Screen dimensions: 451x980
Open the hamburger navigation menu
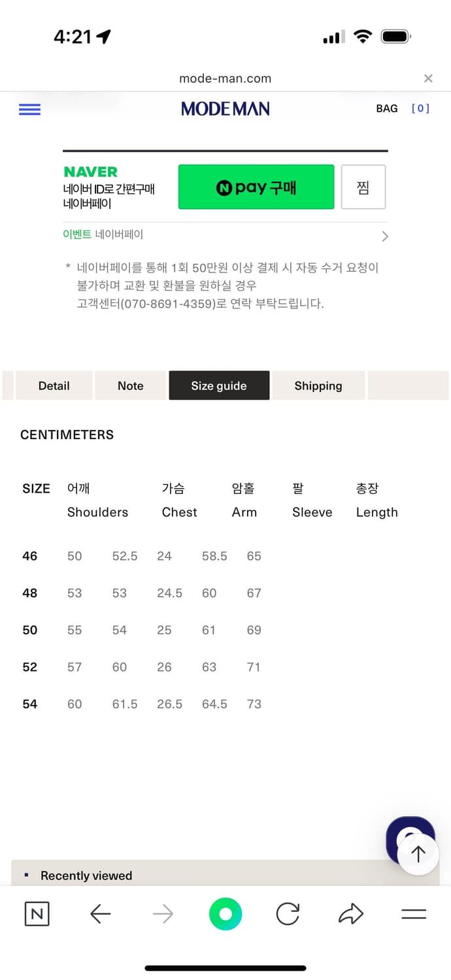pos(29,109)
